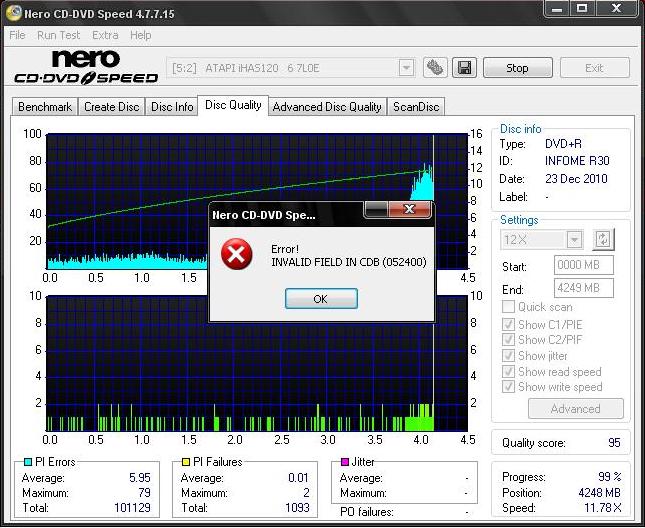Click the red error icon in dialog
Screen dimensions: 645x528
(x=237, y=255)
